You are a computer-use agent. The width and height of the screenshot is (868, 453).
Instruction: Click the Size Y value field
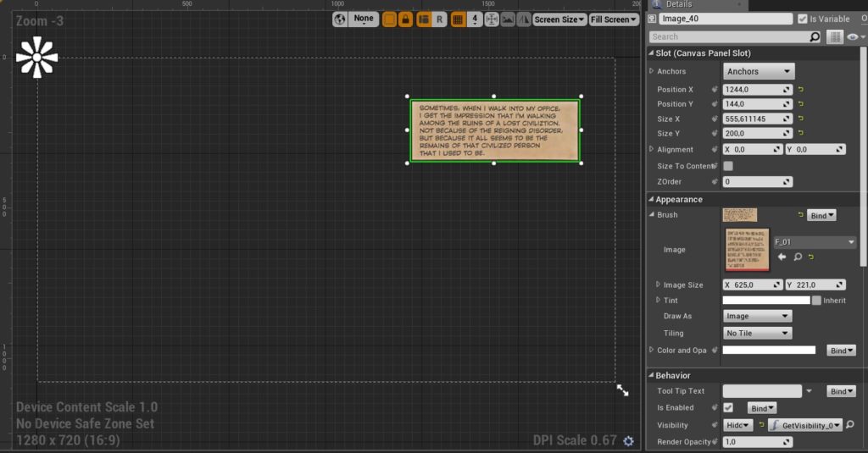click(x=757, y=133)
